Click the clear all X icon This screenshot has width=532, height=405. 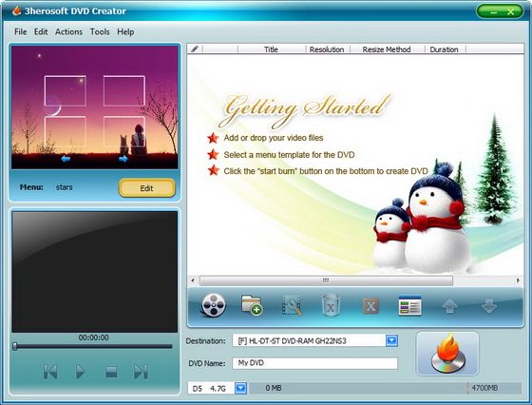[x=370, y=306]
